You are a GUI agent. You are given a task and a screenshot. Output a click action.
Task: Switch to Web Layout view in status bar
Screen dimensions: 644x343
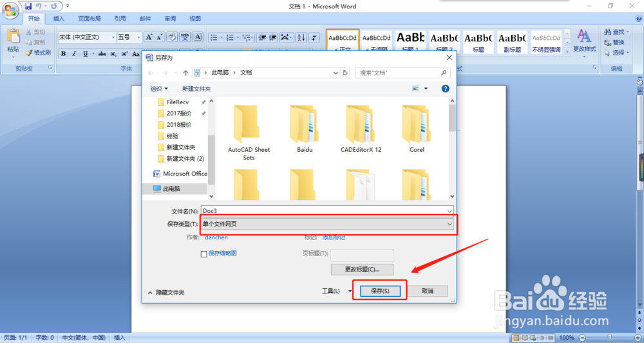click(533, 338)
